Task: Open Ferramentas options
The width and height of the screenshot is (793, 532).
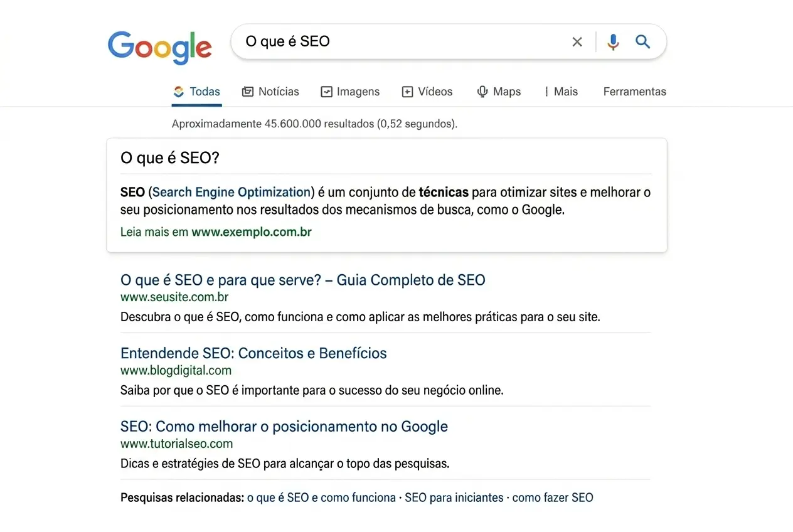Action: (x=635, y=92)
